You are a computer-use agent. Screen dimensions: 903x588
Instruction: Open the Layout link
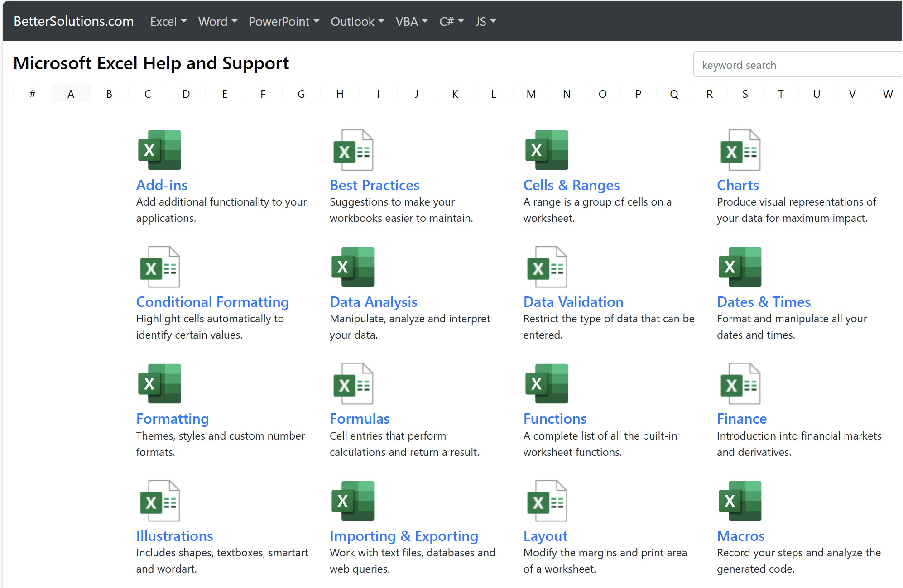click(545, 536)
